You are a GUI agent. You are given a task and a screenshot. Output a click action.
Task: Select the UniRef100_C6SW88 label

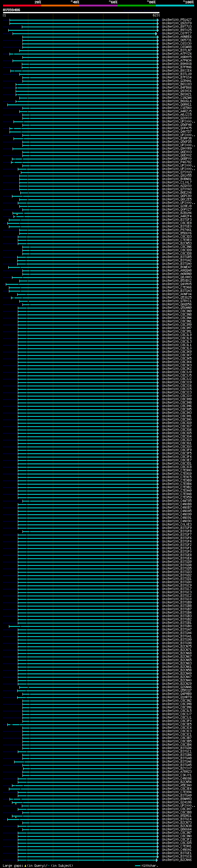(176, 47)
